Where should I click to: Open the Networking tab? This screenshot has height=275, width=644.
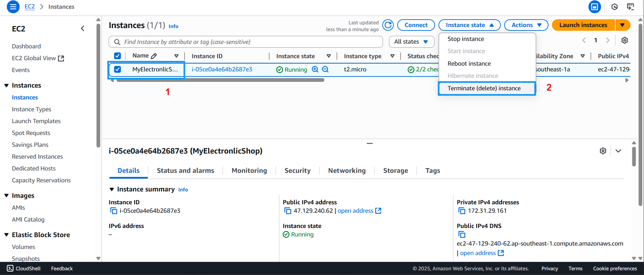[347, 171]
